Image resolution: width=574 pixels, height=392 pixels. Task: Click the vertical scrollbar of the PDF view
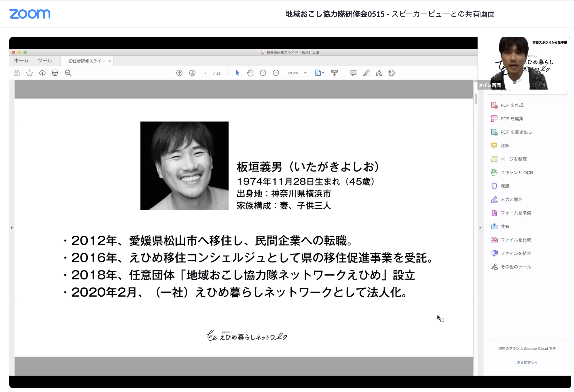(x=476, y=99)
